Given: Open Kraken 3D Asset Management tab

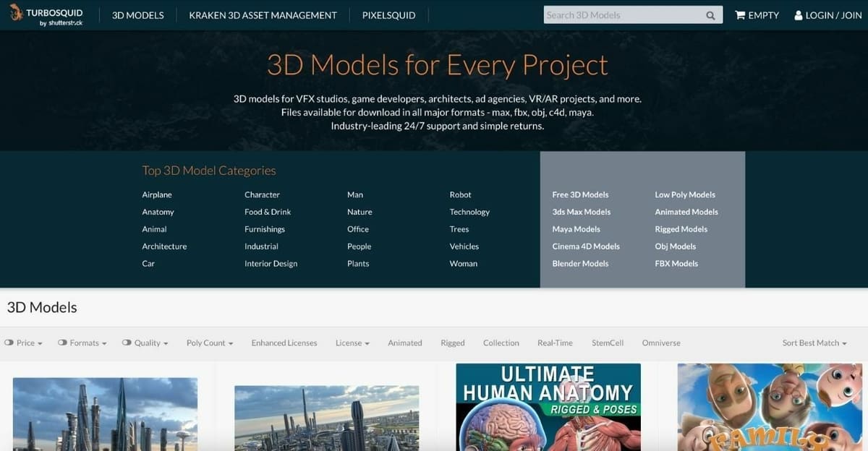Looking at the screenshot, I should pyautogui.click(x=263, y=15).
